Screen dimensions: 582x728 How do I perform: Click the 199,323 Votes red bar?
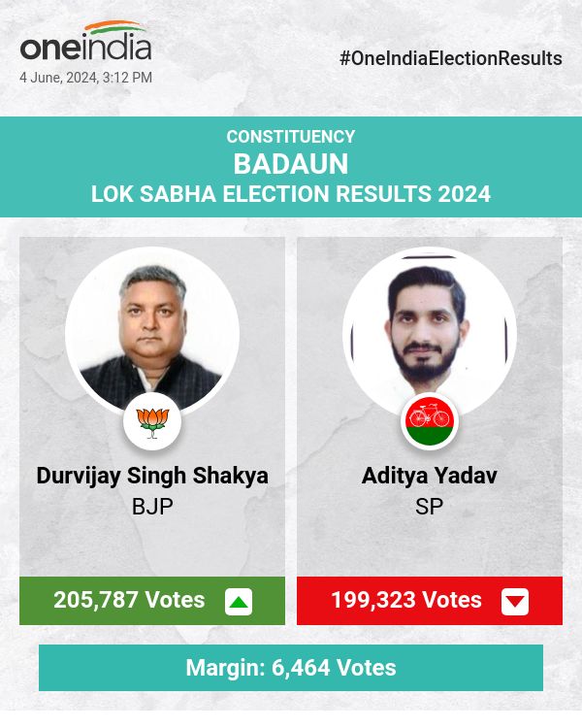pos(406,600)
